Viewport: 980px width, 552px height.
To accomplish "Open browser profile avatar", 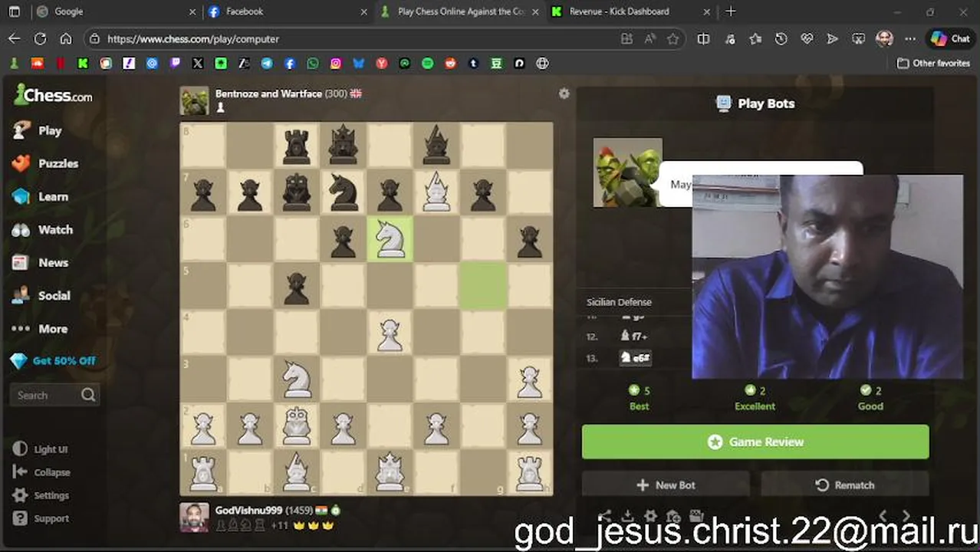I will click(x=884, y=38).
